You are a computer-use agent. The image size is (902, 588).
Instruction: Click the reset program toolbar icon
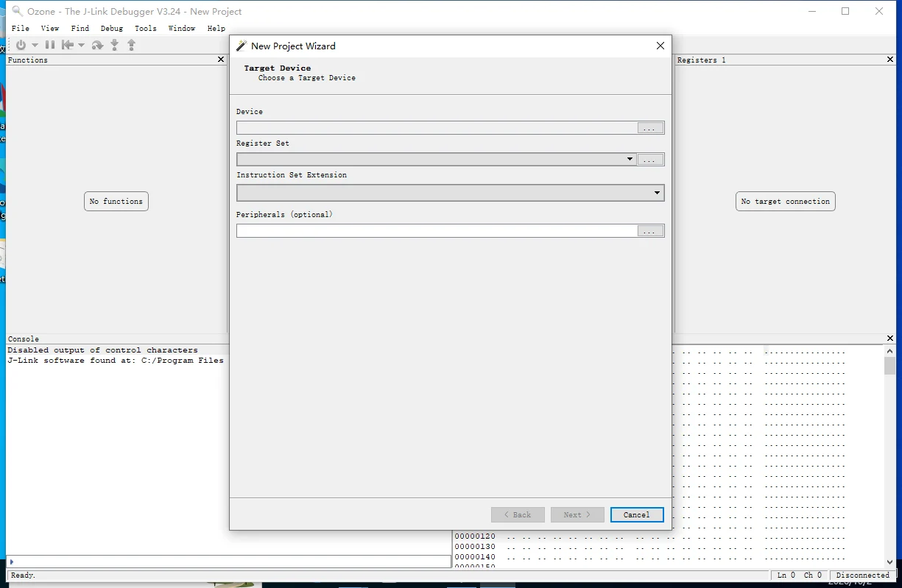point(68,45)
